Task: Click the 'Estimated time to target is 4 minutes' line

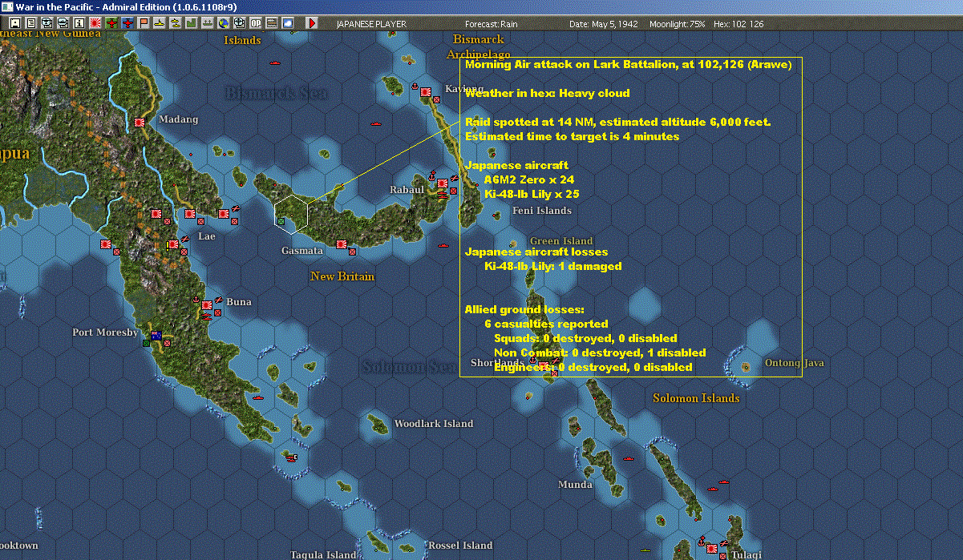Action: point(572,137)
